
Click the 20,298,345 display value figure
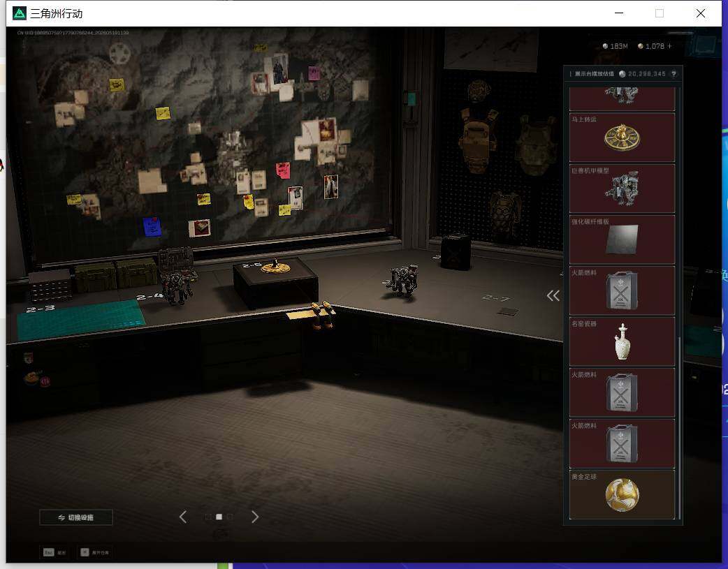click(647, 74)
